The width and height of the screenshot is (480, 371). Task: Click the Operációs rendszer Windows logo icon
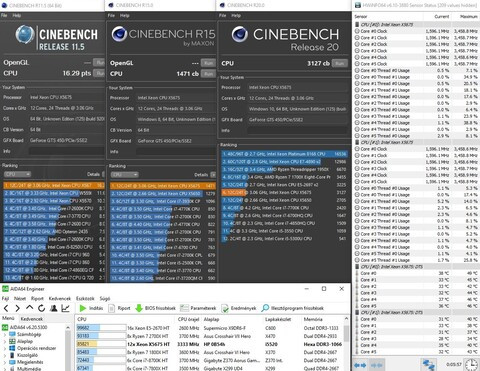pos(12,348)
